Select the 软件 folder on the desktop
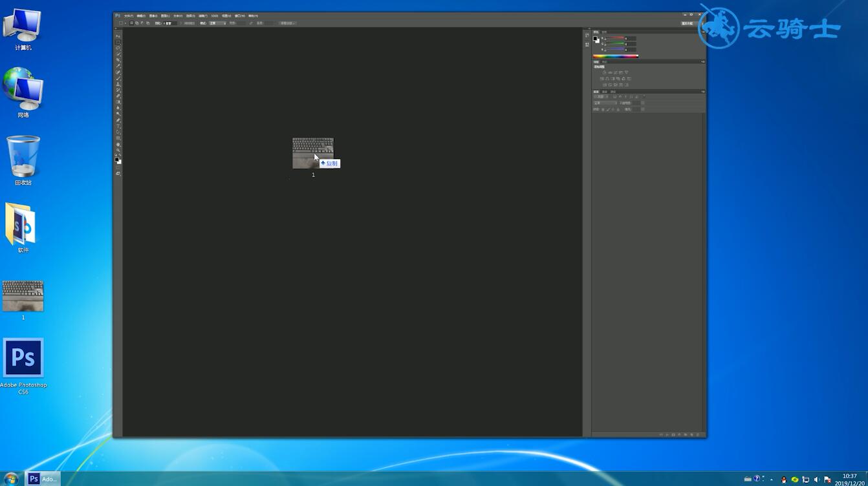Screen dimensions: 868x486 pos(23,227)
